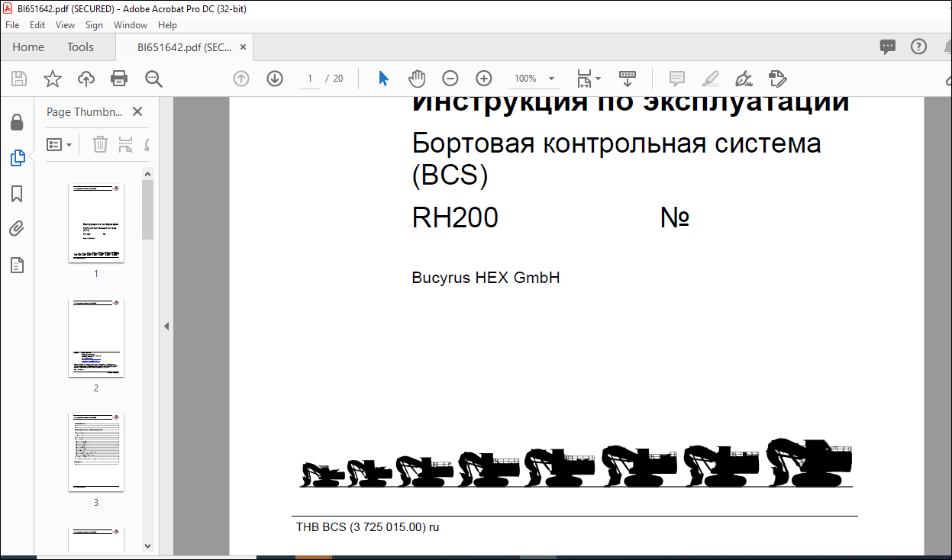Click the 'RH200' heading text

point(455,218)
